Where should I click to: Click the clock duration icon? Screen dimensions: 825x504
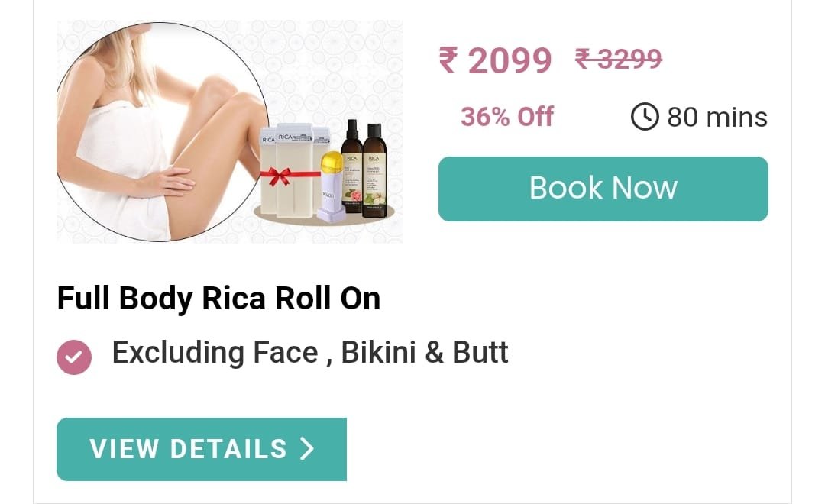645,116
